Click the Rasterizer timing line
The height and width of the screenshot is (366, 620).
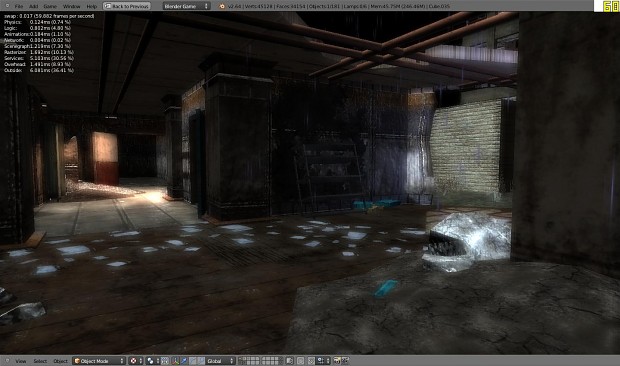pos(39,52)
